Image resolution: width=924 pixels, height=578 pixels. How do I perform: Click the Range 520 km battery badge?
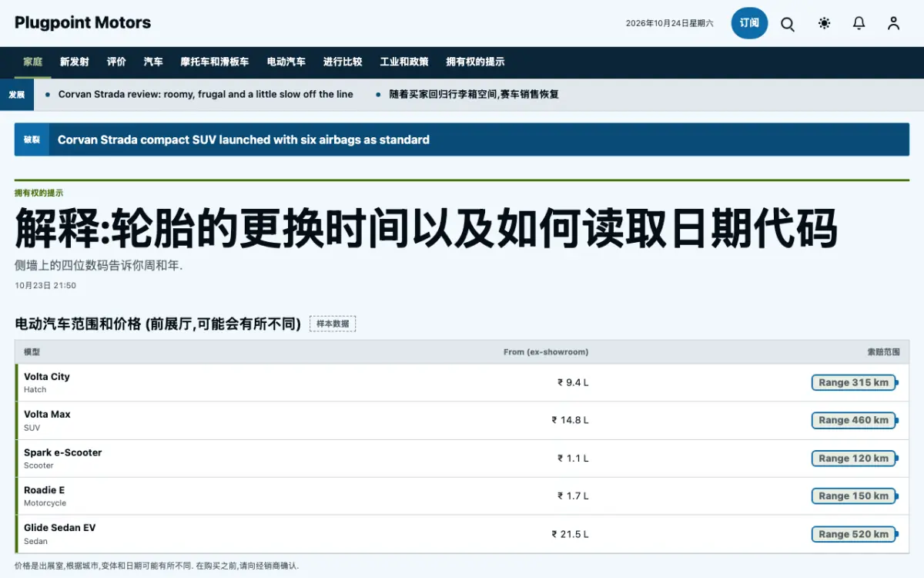pos(855,533)
